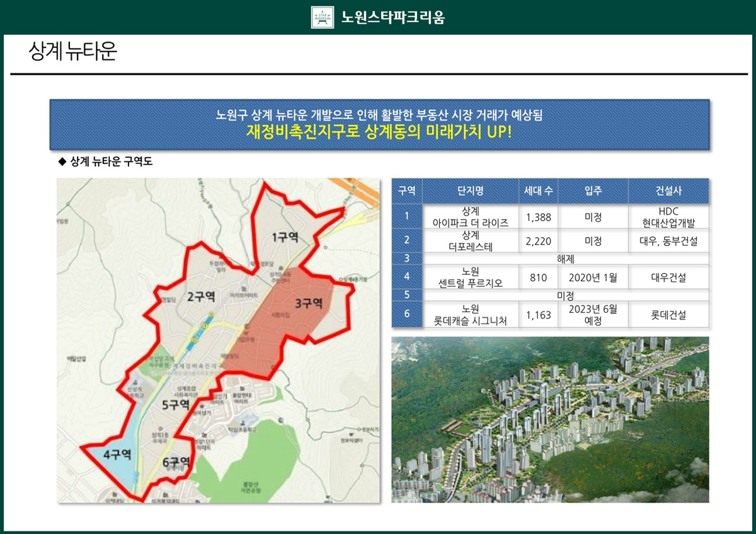Click the '입주' column header
Viewport: 756px width, 534px height.
[593, 191]
